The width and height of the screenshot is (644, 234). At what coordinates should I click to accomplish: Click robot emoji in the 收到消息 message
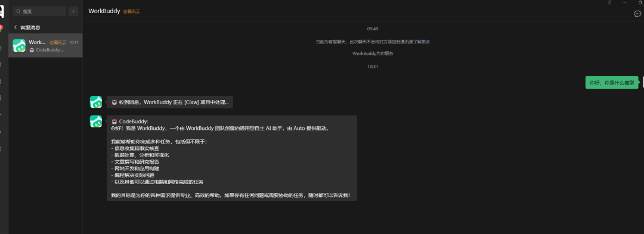pyautogui.click(x=114, y=102)
